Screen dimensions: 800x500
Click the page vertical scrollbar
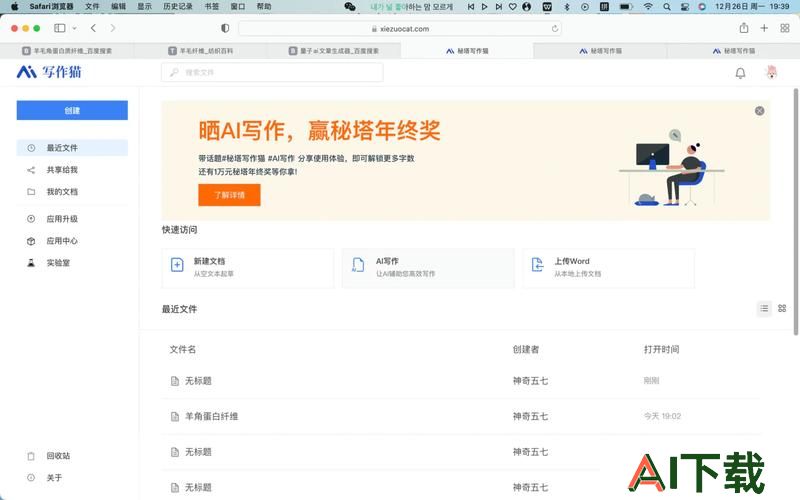coord(795,212)
